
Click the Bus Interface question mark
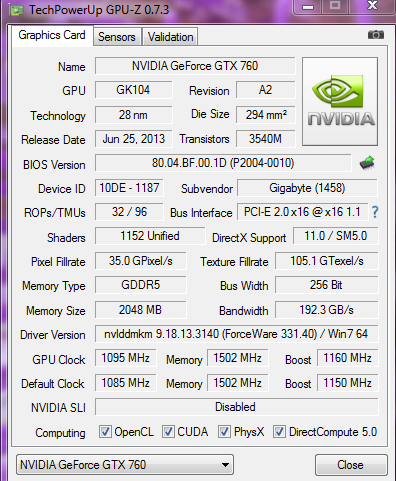tap(375, 212)
